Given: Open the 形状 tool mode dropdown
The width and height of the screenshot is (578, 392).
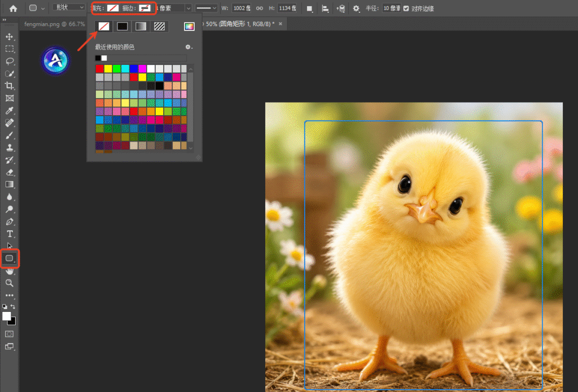Looking at the screenshot, I should (68, 7).
